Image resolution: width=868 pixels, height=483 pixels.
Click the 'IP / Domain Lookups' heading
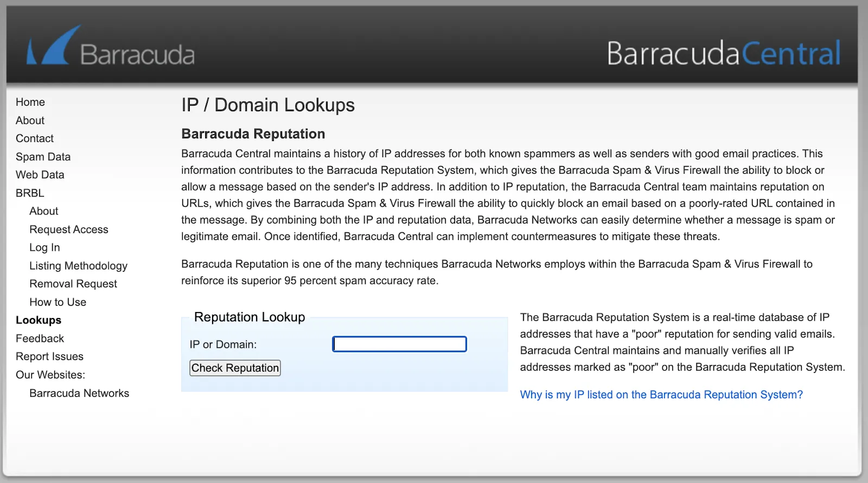click(268, 105)
